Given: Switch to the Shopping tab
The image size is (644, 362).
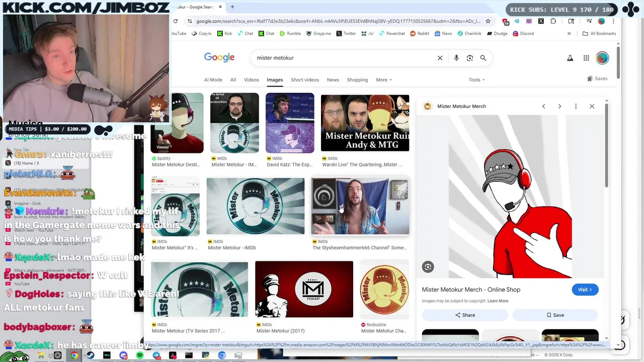Looking at the screenshot, I should pyautogui.click(x=357, y=80).
